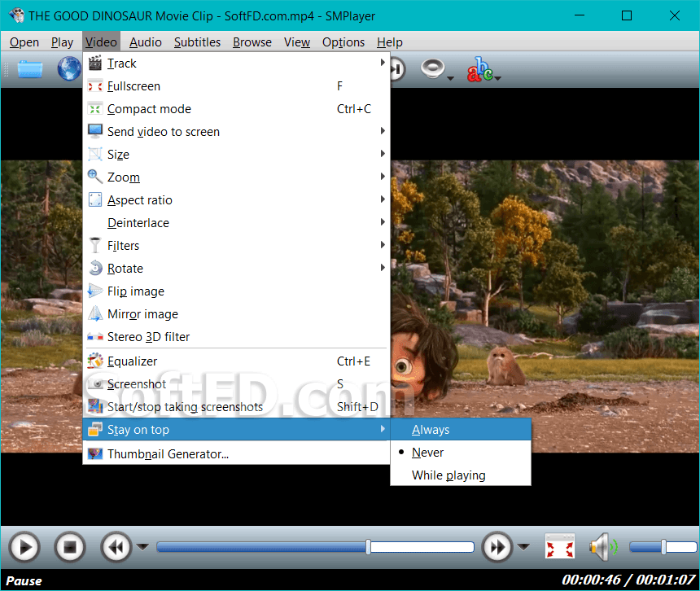Expand the Aspect ratio submenu
Viewport: 700px width, 591px height.
(x=236, y=199)
